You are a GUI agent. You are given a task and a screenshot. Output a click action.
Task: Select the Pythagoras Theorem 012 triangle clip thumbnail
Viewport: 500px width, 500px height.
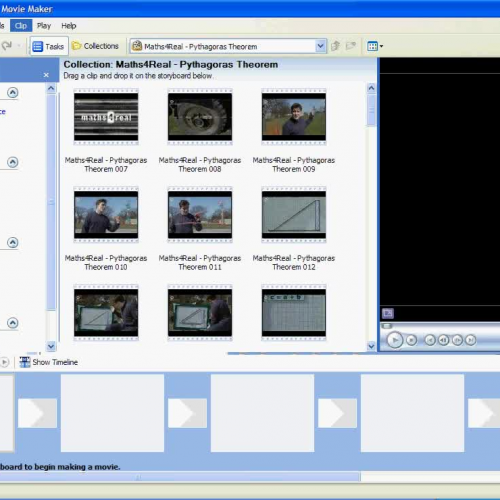click(294, 215)
